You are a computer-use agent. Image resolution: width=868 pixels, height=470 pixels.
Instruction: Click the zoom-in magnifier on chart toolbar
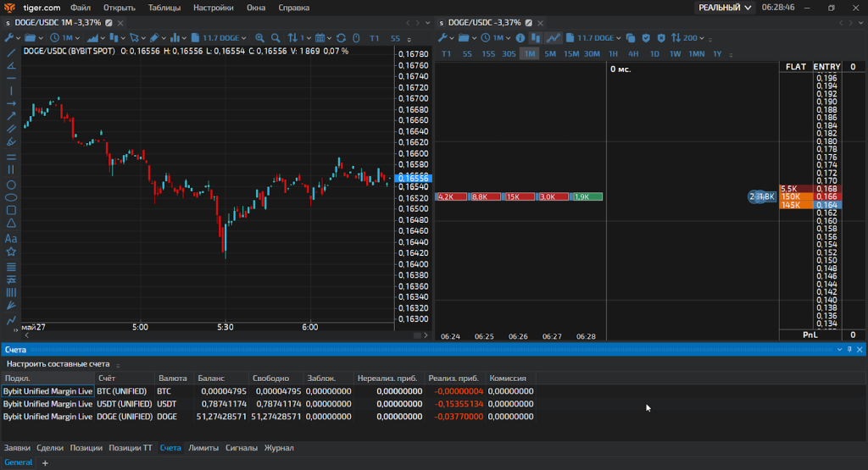259,38
